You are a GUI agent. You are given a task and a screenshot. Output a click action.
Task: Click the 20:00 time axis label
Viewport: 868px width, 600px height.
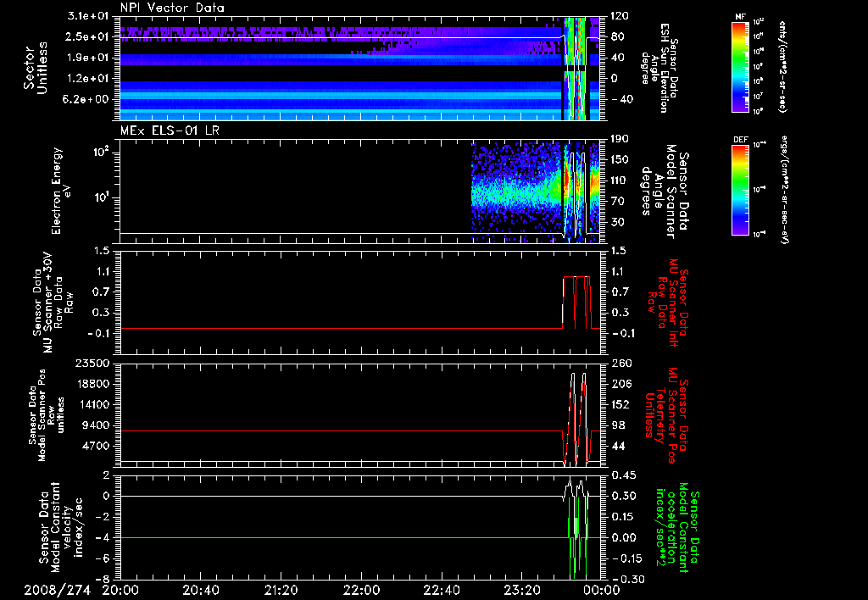click(120, 590)
